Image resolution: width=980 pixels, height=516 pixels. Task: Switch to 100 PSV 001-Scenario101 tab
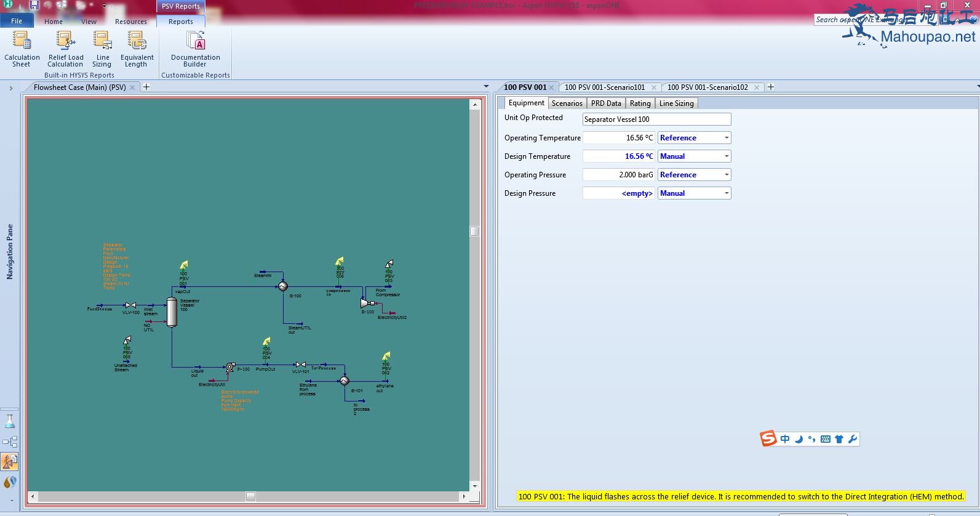(605, 87)
